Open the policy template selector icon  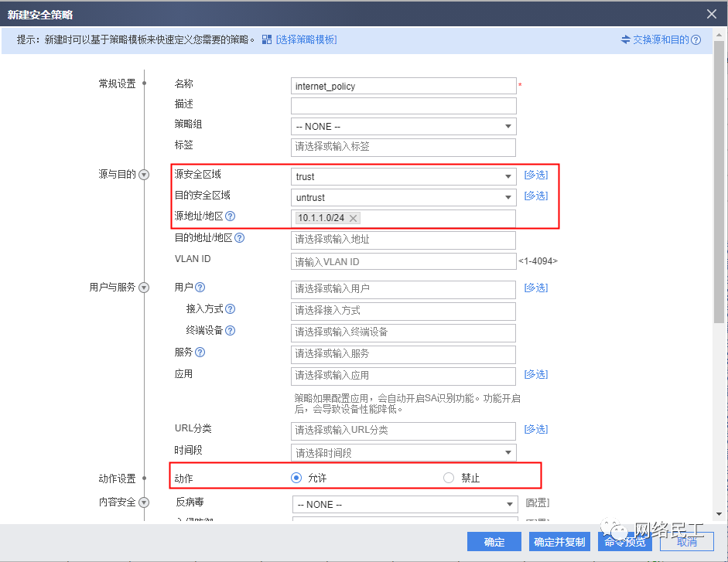(x=266, y=39)
